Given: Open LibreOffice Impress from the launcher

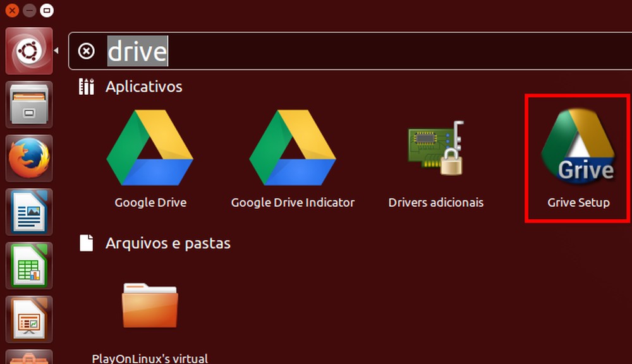Looking at the screenshot, I should pos(29,319).
